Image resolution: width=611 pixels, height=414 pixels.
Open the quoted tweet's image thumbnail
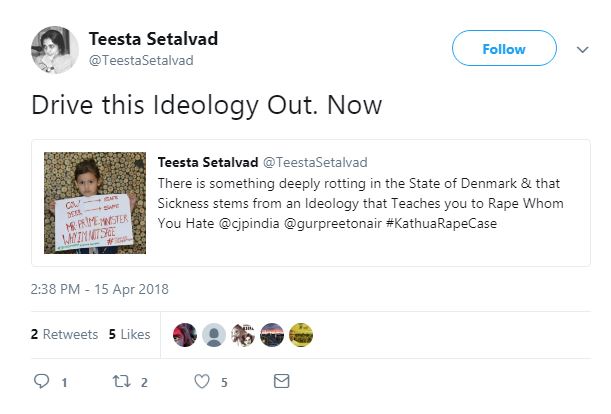95,203
